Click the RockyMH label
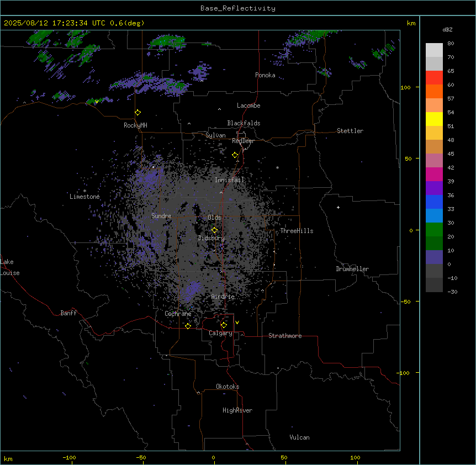The height and width of the screenshot is (465, 476). point(135,125)
